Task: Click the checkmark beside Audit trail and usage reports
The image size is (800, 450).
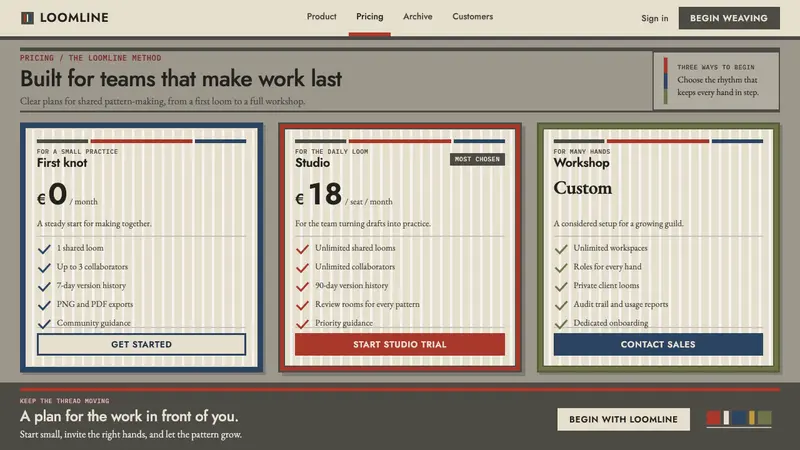Action: [x=561, y=305]
